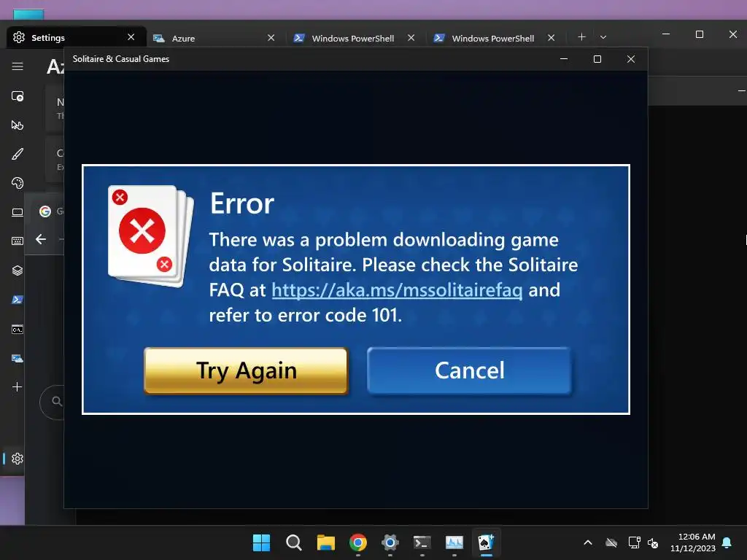This screenshot has width=747, height=560.
Task: Open Actions keyboard icon in Terminal sidebar
Action: [x=18, y=241]
